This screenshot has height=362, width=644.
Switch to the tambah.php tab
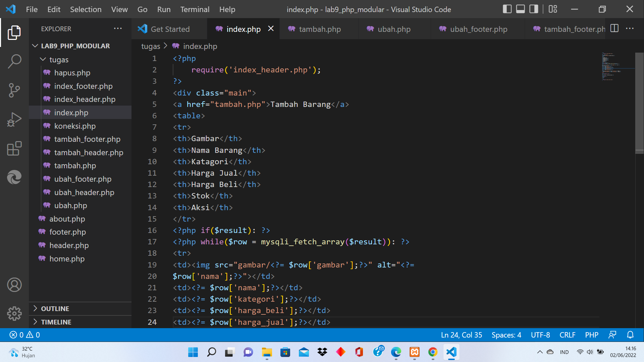coord(319,29)
